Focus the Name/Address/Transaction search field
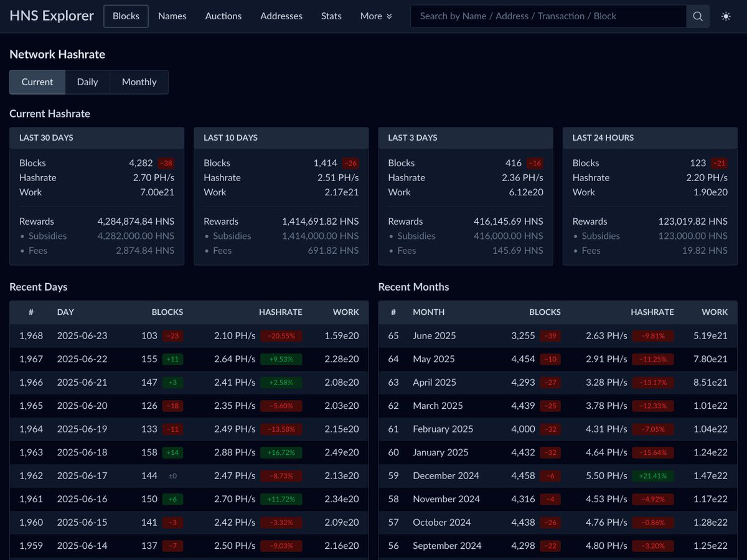The height and width of the screenshot is (560, 747). 548,16
